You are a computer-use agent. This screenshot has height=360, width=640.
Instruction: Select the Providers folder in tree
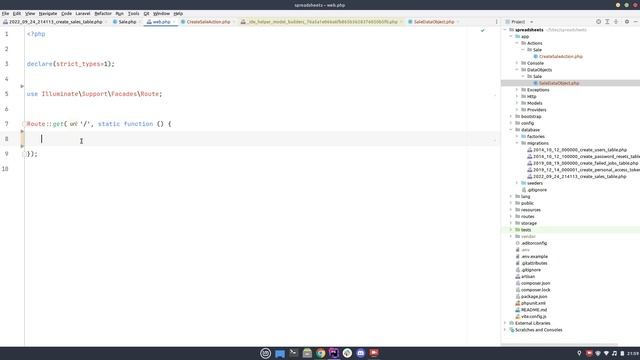pyautogui.click(x=536, y=110)
